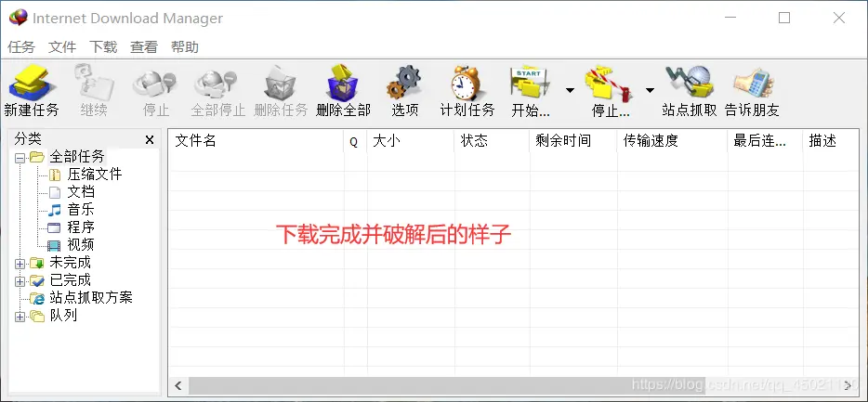Select the 未完成 folder

[71, 263]
